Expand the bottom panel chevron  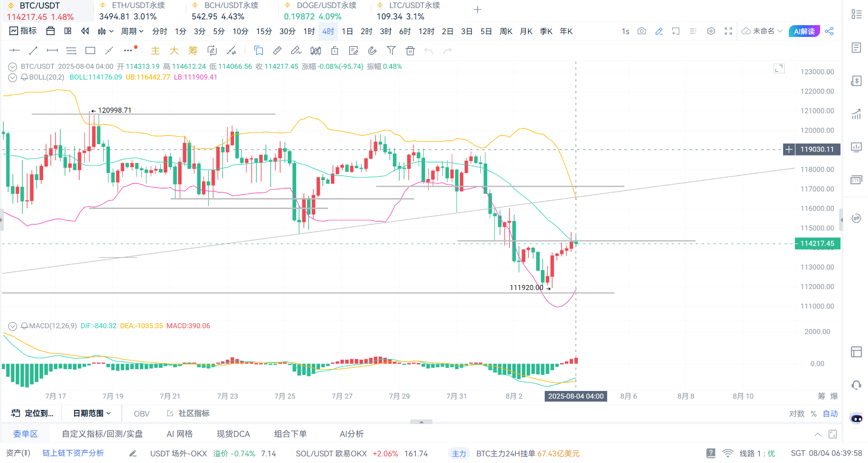[x=818, y=434]
